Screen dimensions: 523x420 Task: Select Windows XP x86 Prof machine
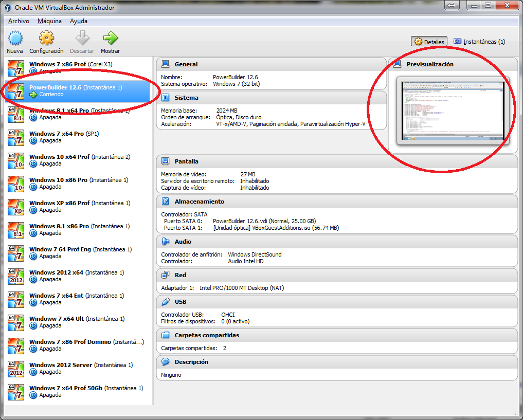click(78, 206)
